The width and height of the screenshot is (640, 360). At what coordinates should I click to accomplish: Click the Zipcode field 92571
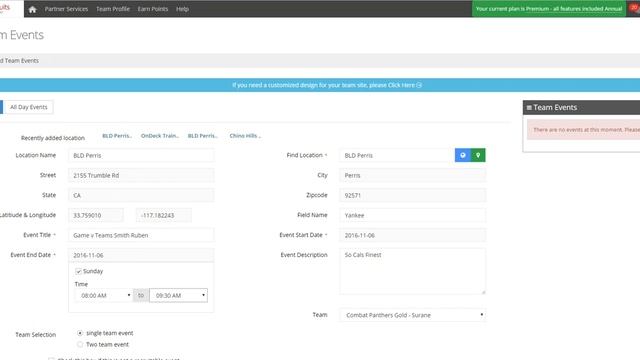click(x=412, y=196)
